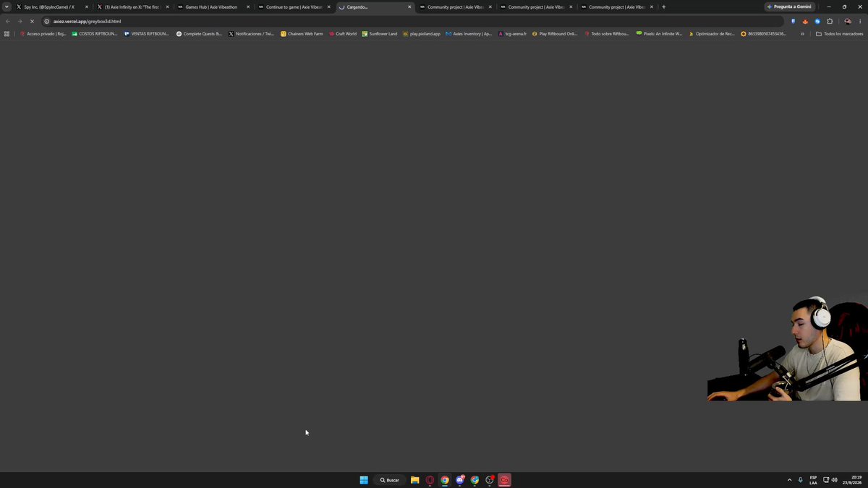The height and width of the screenshot is (488, 868).
Task: Open the volume control in system tray
Action: coord(835,480)
